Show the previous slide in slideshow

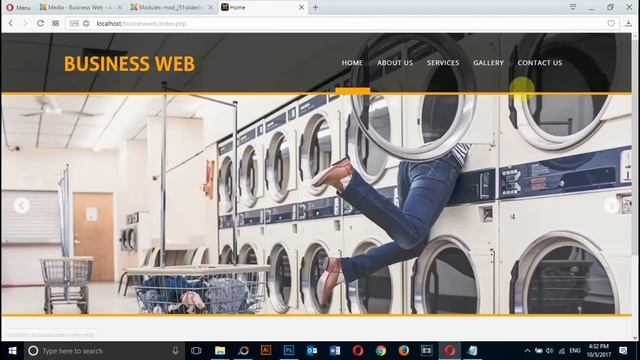tap(21, 205)
